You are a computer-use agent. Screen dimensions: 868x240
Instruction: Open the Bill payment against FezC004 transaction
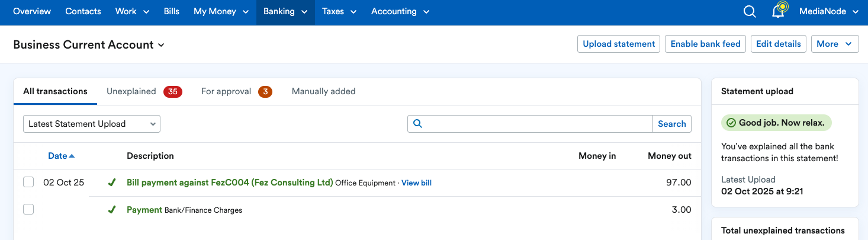(230, 183)
